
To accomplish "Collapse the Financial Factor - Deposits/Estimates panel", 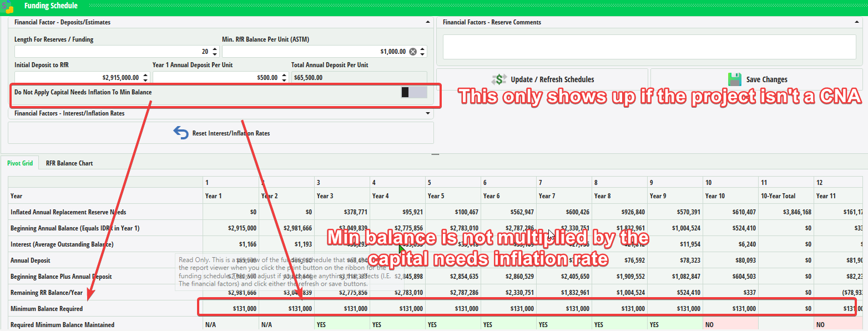I will [x=427, y=22].
